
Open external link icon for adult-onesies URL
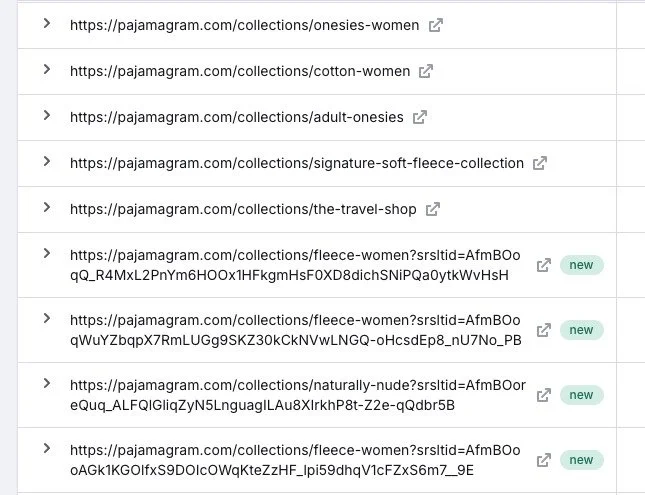[x=420, y=117]
